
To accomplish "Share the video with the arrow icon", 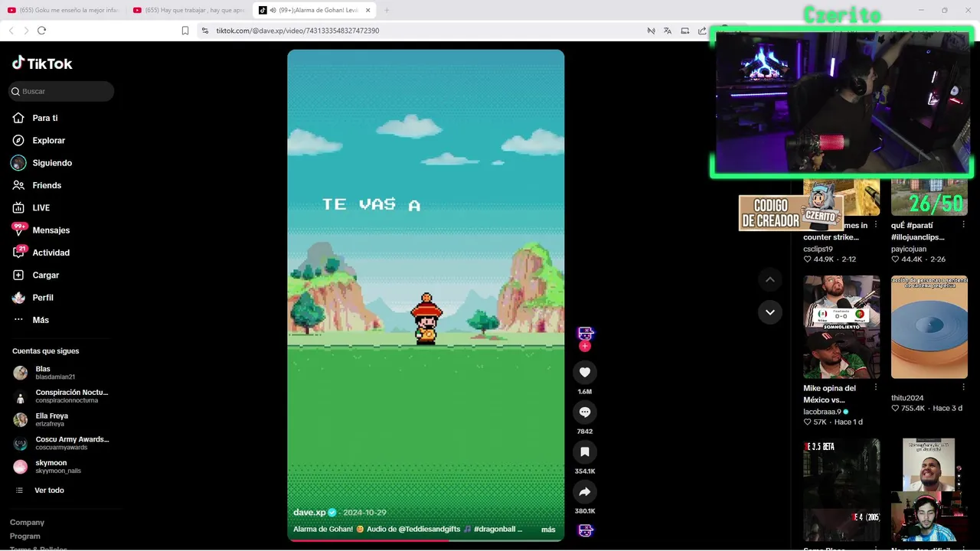I will coord(585,491).
